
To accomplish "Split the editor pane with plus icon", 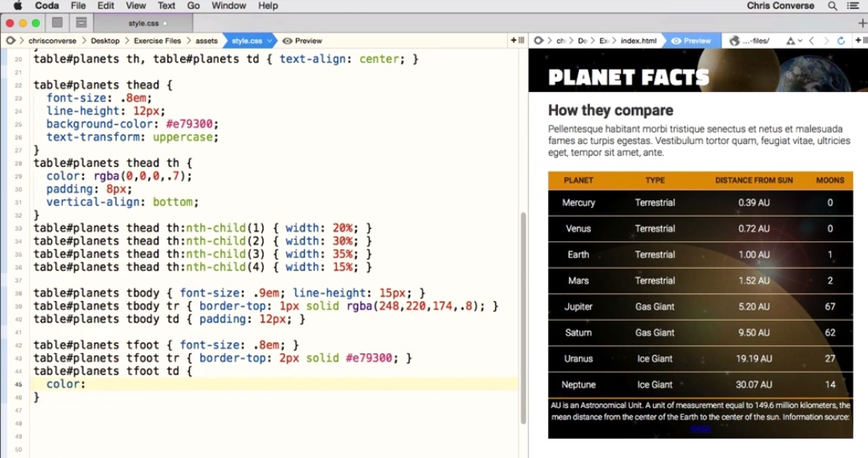I will [x=517, y=40].
